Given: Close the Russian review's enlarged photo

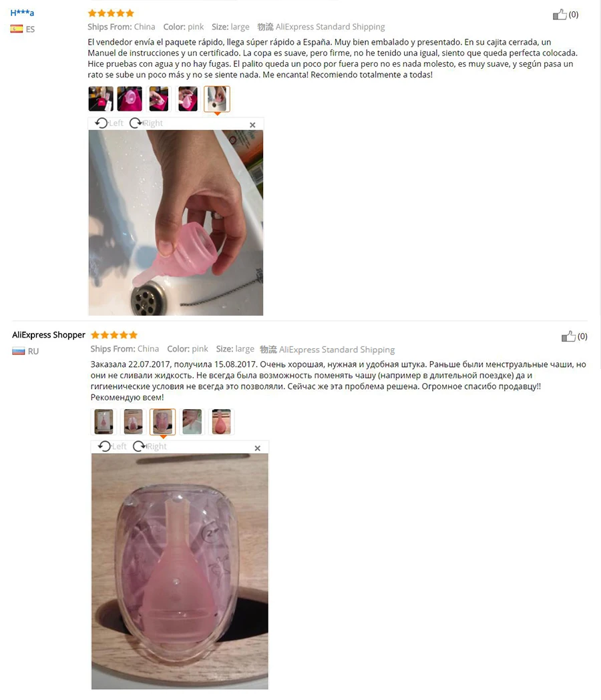Looking at the screenshot, I should click(x=257, y=448).
